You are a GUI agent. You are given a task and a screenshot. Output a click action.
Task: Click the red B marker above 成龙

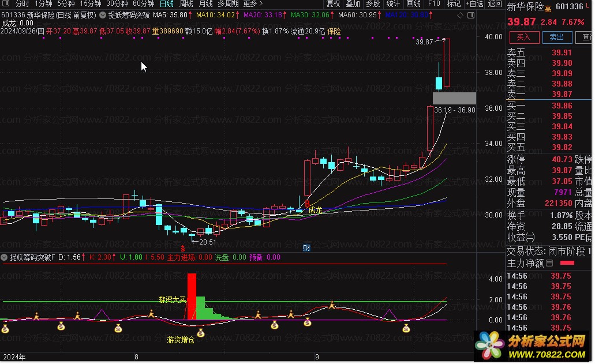[x=307, y=204]
